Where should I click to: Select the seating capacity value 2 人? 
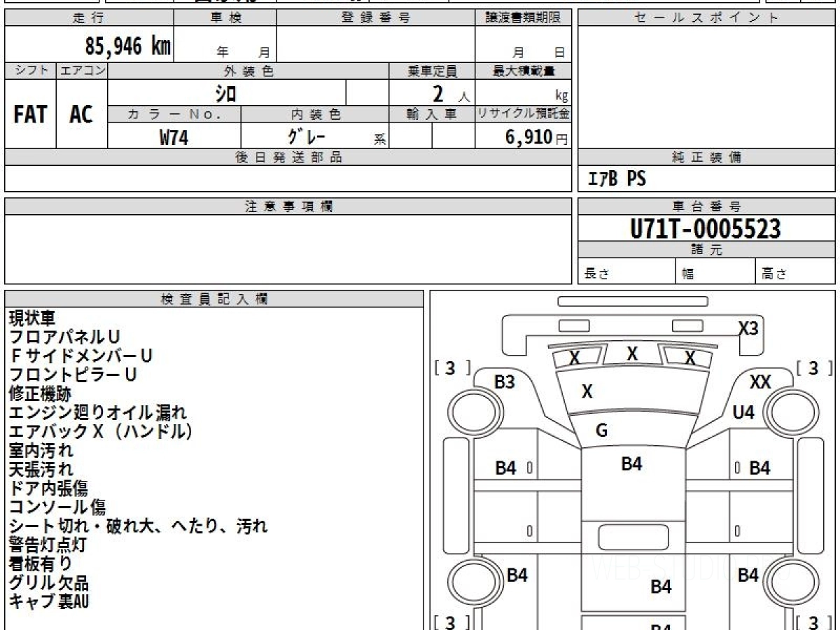pyautogui.click(x=451, y=94)
